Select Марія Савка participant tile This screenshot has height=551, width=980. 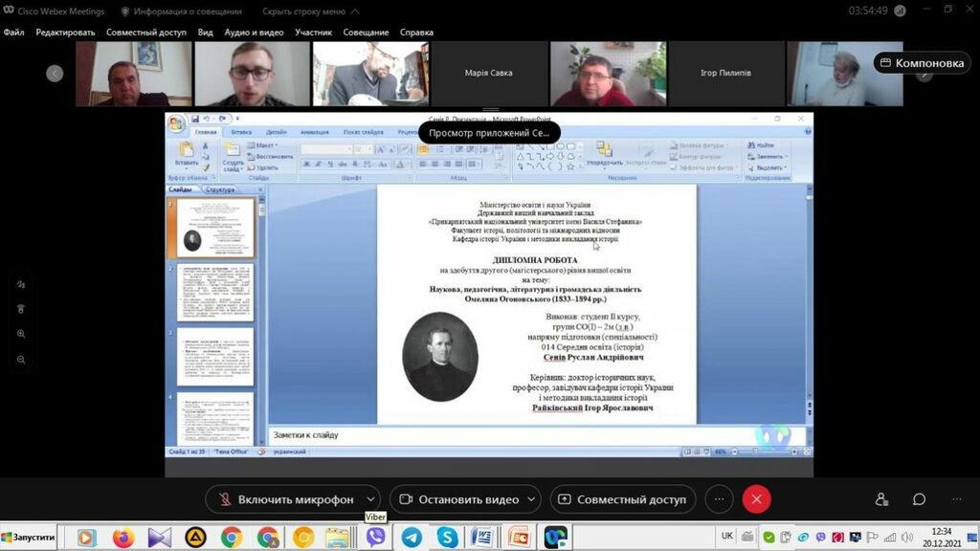point(488,74)
